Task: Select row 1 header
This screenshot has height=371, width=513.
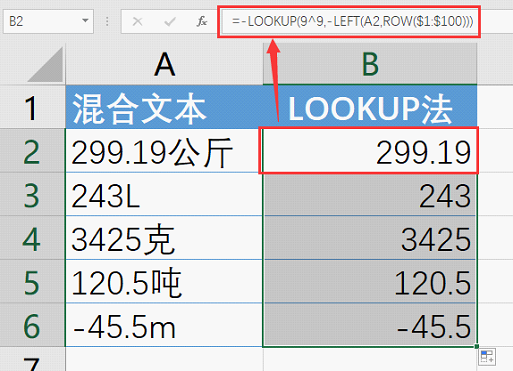Action: [32, 107]
